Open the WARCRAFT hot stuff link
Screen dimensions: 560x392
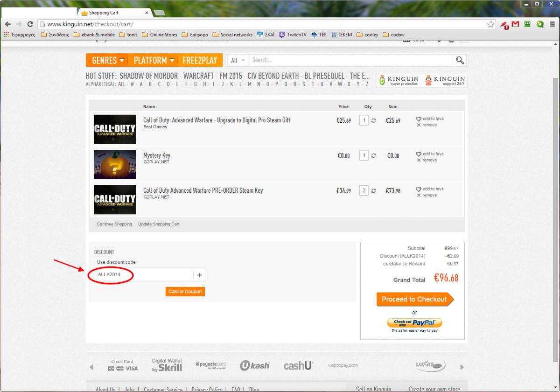tap(198, 76)
